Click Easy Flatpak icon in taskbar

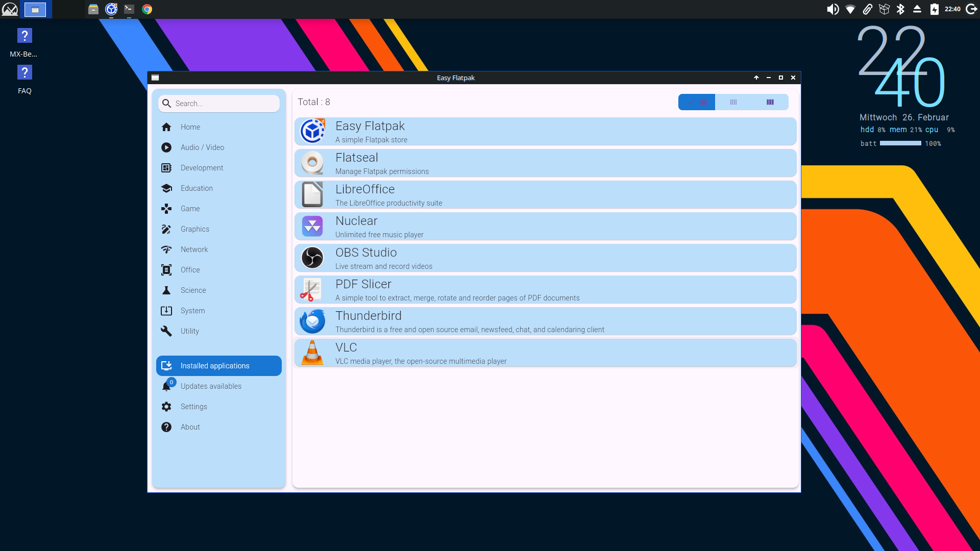[x=111, y=9]
